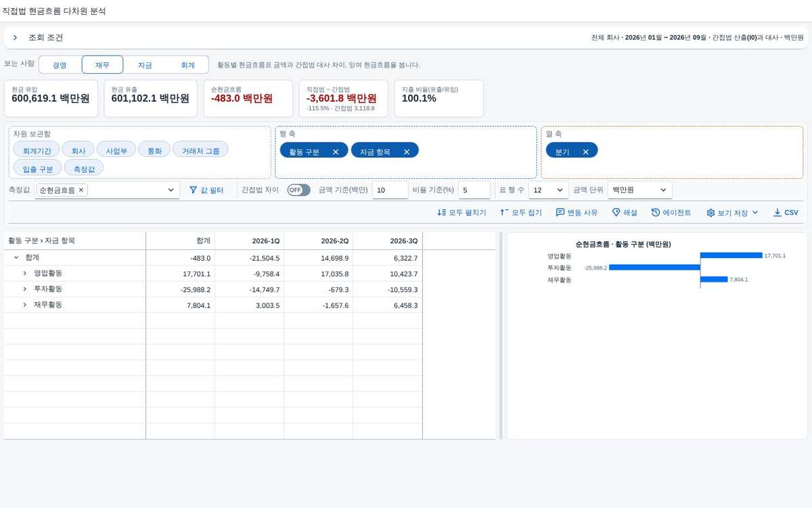Select cell value 10,423.7
This screenshot has width=812, height=508.
click(388, 274)
